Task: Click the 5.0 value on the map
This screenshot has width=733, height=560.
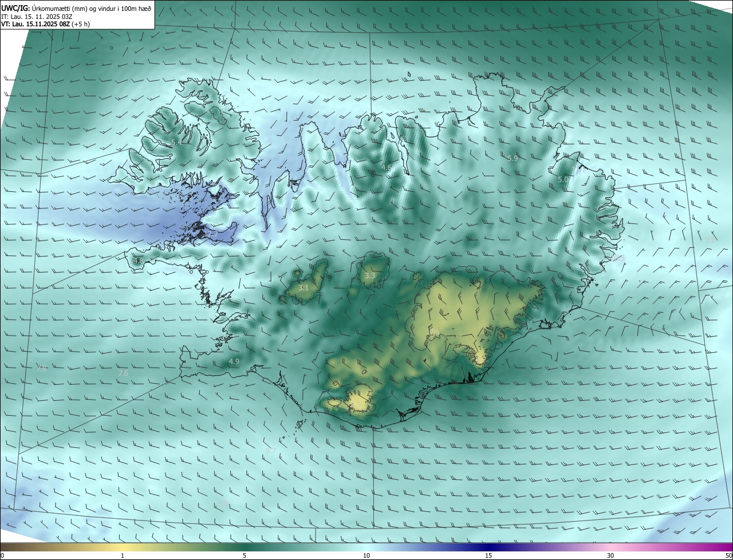Action: 563,180
